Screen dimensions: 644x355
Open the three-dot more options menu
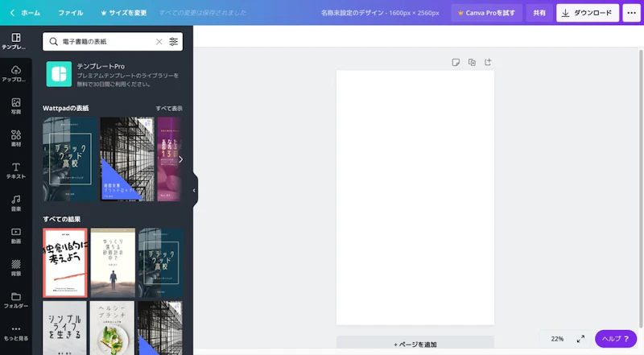[x=632, y=13]
